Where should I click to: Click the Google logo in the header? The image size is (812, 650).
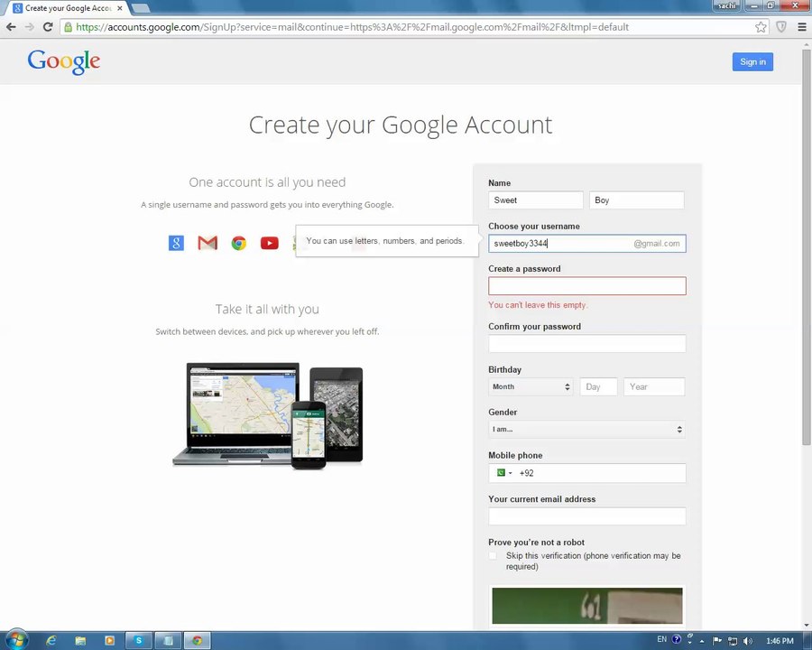pos(64,61)
